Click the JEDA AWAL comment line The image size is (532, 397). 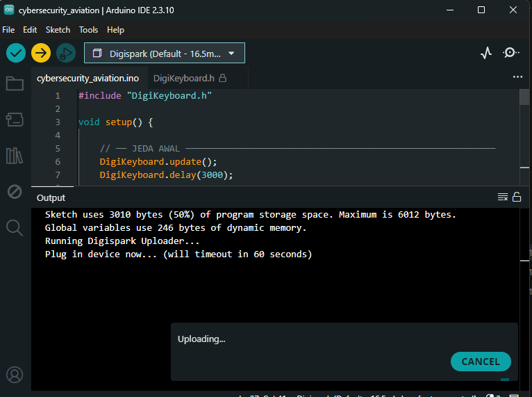click(x=297, y=149)
